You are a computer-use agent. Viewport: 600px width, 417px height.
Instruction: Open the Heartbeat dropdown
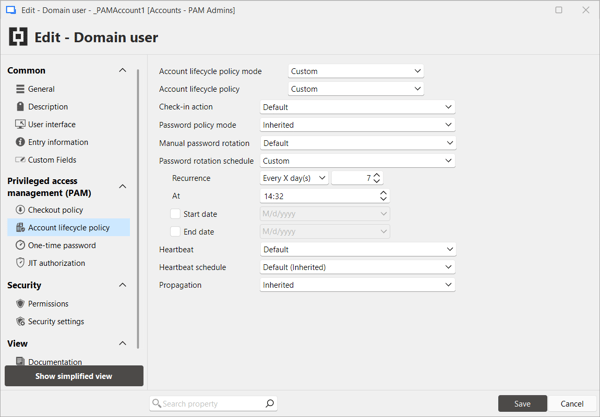click(357, 249)
